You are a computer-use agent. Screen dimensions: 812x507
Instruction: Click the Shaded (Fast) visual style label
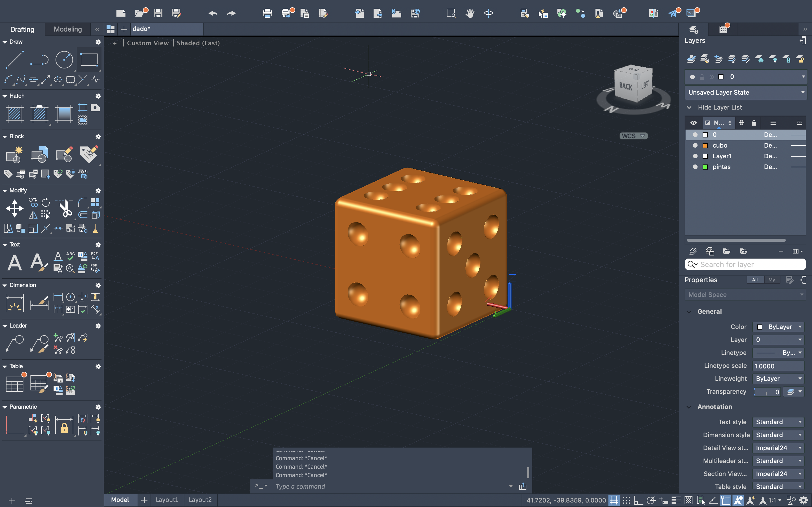(x=198, y=43)
